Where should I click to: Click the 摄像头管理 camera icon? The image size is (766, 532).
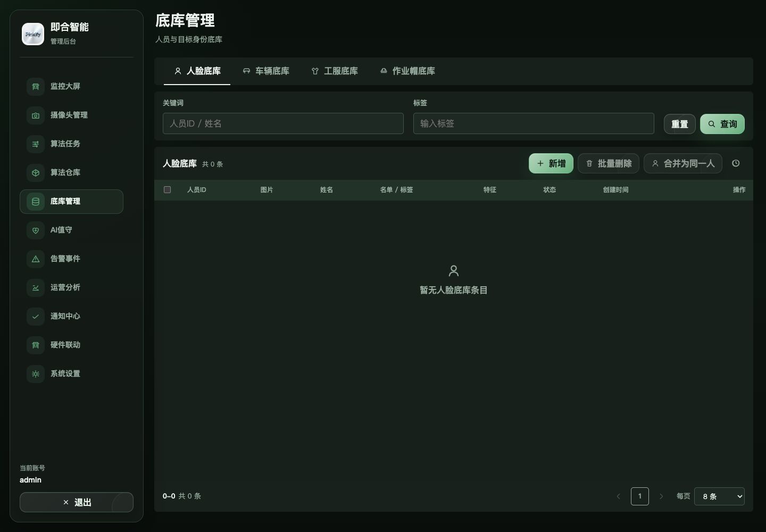point(36,115)
